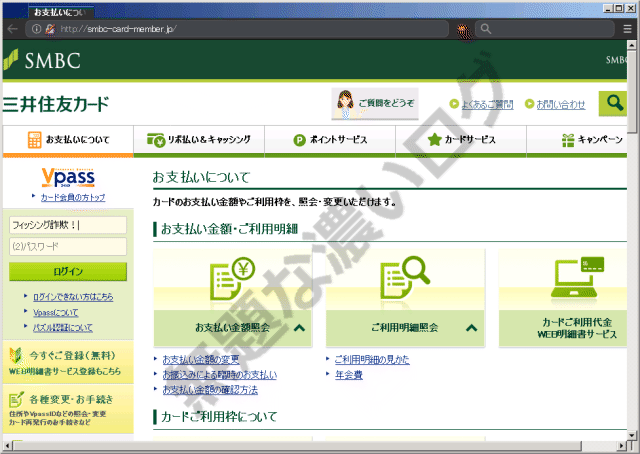Click the SMBC logo in header
640x454 pixels.
pos(42,60)
